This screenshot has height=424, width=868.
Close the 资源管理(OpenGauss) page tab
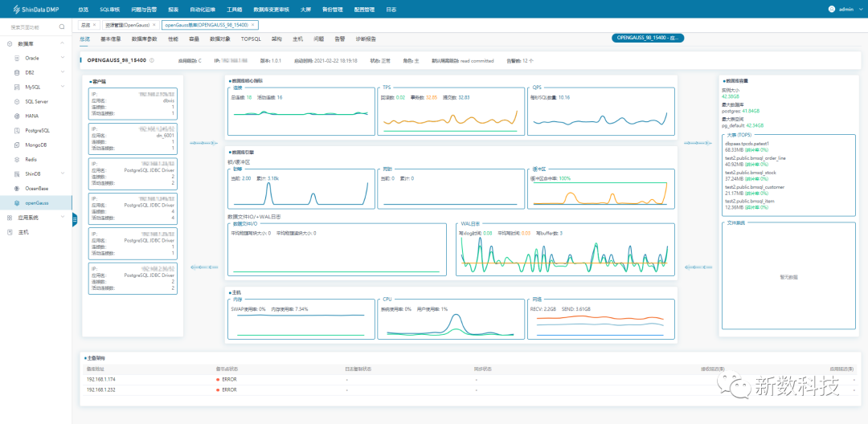154,26
